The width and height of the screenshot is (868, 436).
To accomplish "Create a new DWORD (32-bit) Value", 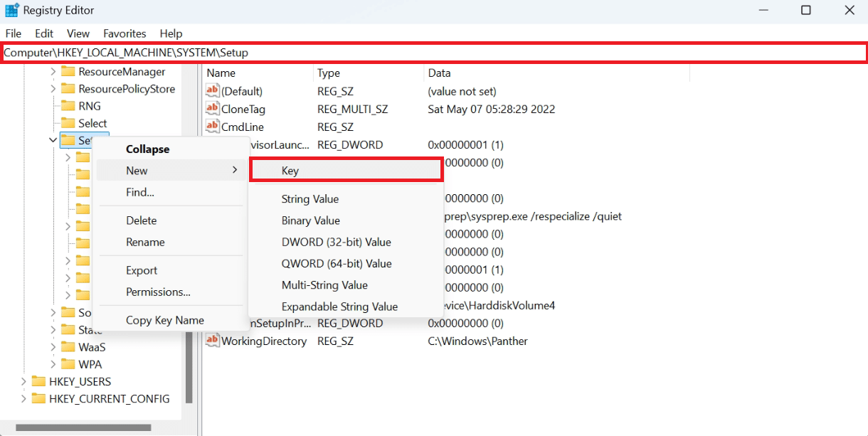I will pos(346,242).
